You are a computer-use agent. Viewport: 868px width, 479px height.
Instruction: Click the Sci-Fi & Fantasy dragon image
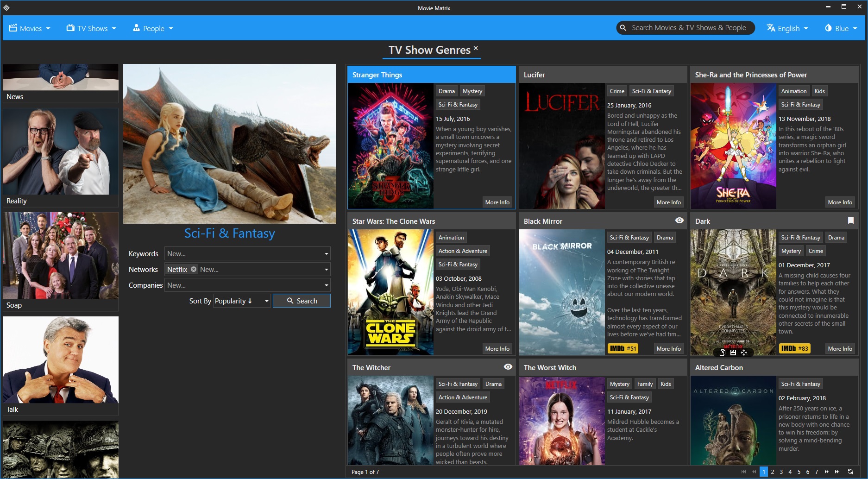coord(230,144)
